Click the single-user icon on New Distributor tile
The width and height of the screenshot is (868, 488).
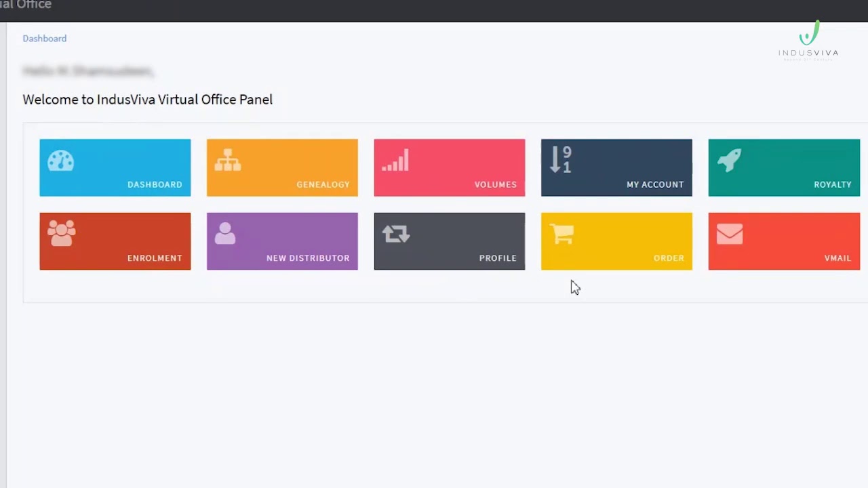point(225,234)
